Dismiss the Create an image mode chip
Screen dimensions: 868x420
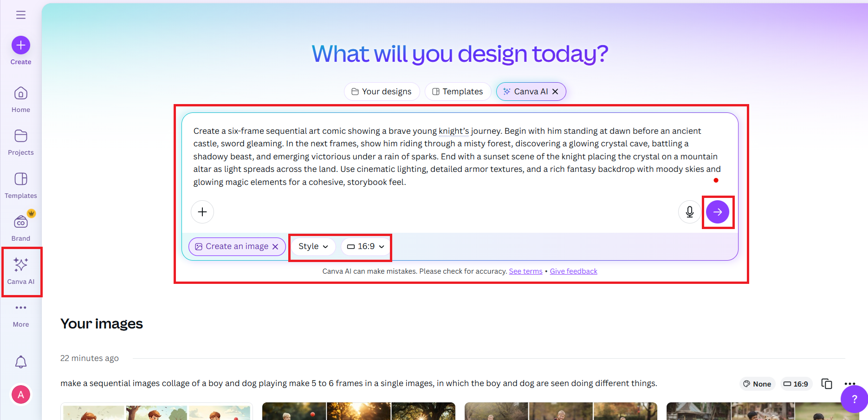[276, 246]
